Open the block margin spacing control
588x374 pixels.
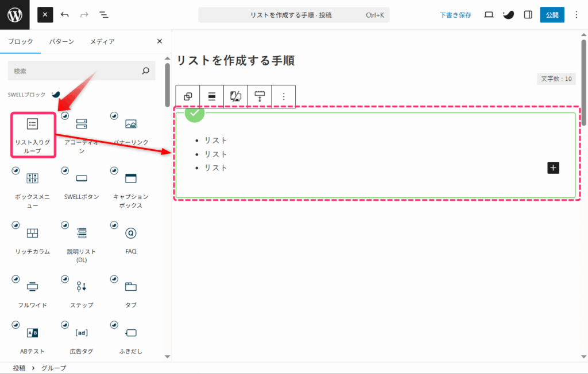point(260,97)
